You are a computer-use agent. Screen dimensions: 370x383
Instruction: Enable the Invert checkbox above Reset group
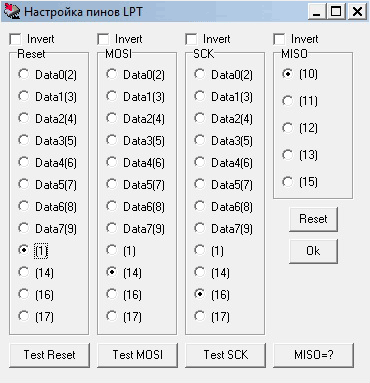click(15, 39)
